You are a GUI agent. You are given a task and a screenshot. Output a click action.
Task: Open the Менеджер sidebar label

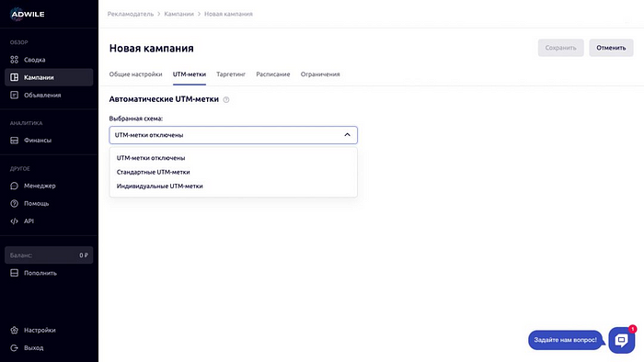coord(40,186)
